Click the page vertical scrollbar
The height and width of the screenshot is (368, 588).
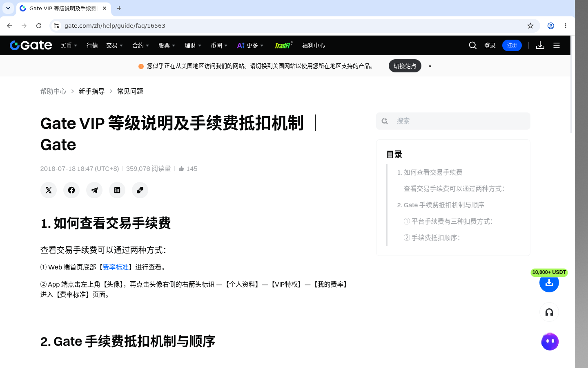[x=571, y=85]
